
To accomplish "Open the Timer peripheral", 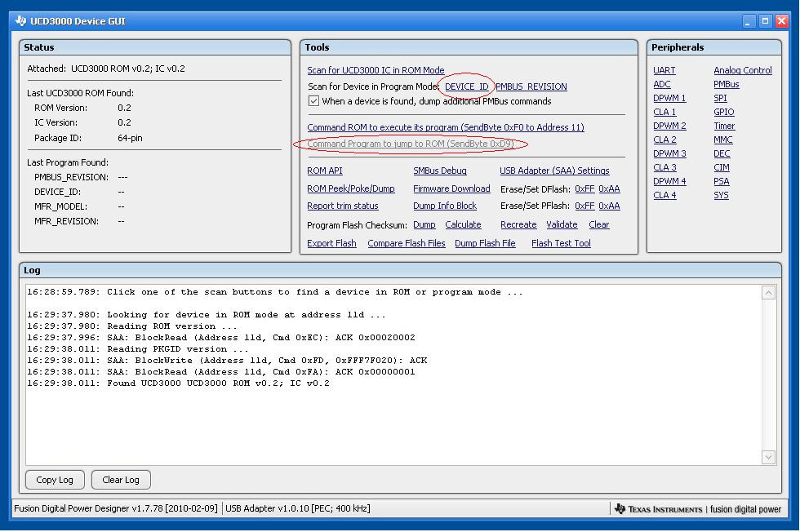I will click(x=725, y=126).
